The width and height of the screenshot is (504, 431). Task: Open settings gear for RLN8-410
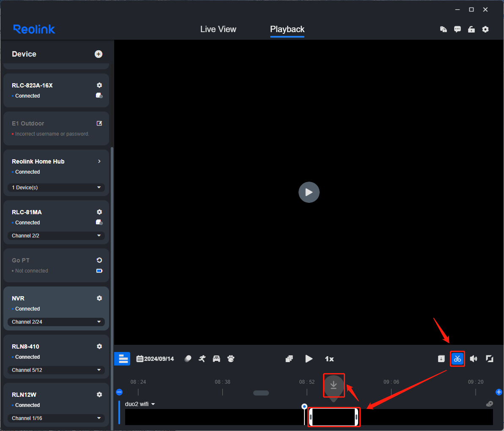coord(99,346)
